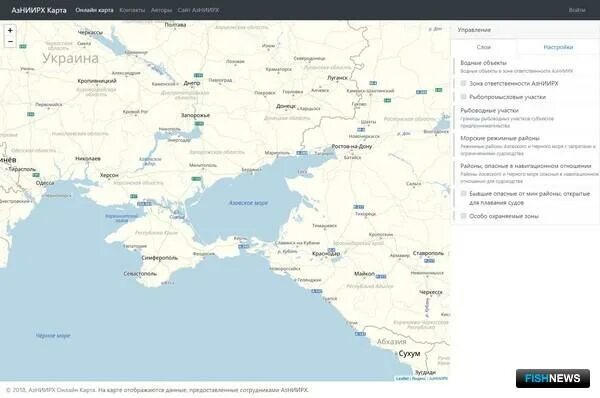Image resolution: width=600 pixels, height=398 pixels.
Task: Click Херсон city label on map
Action: point(109,175)
